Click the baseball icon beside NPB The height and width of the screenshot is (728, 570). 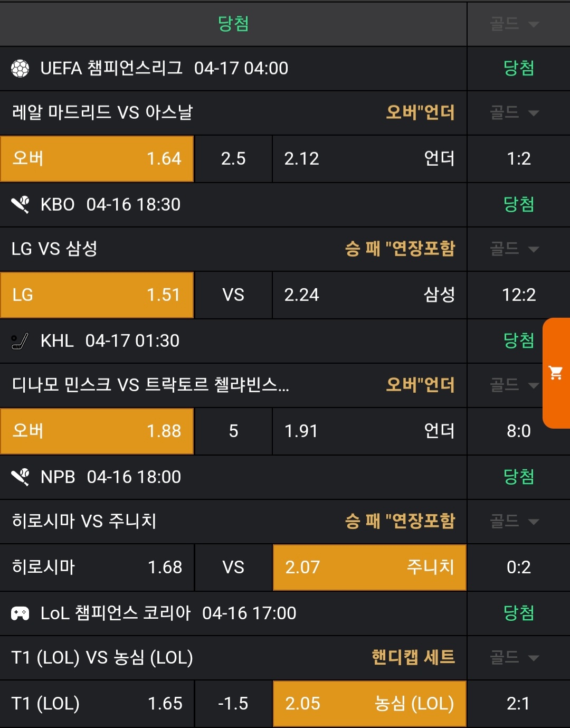(20, 477)
